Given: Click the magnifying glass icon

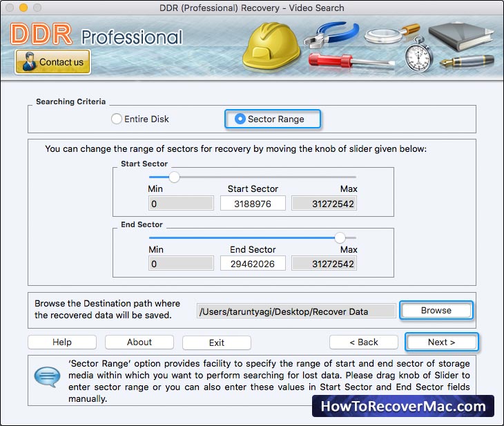Looking at the screenshot, I should coord(391,34).
